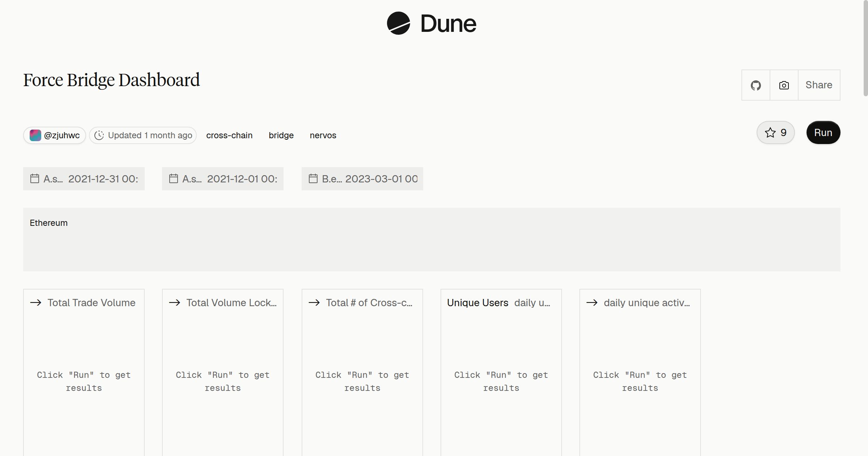Click arrow icon beside daily unique activ...
The height and width of the screenshot is (456, 868).
[592, 303]
